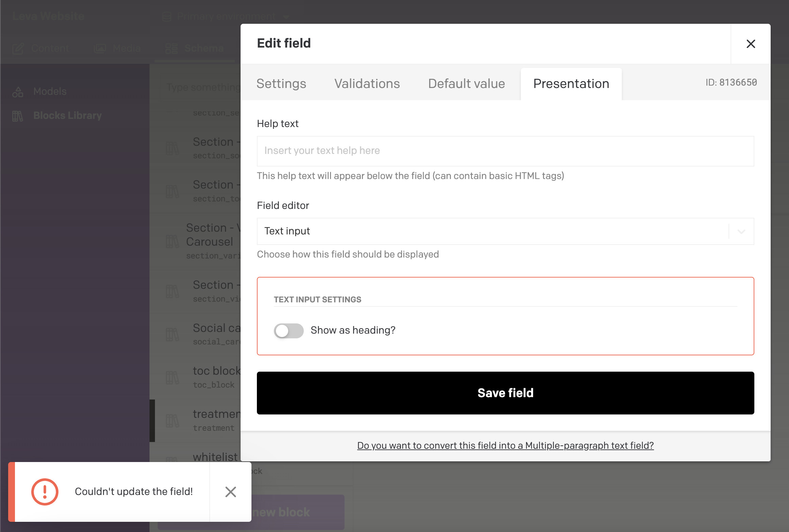The height and width of the screenshot is (532, 789).
Task: Click the Media image icon
Action: click(100, 49)
